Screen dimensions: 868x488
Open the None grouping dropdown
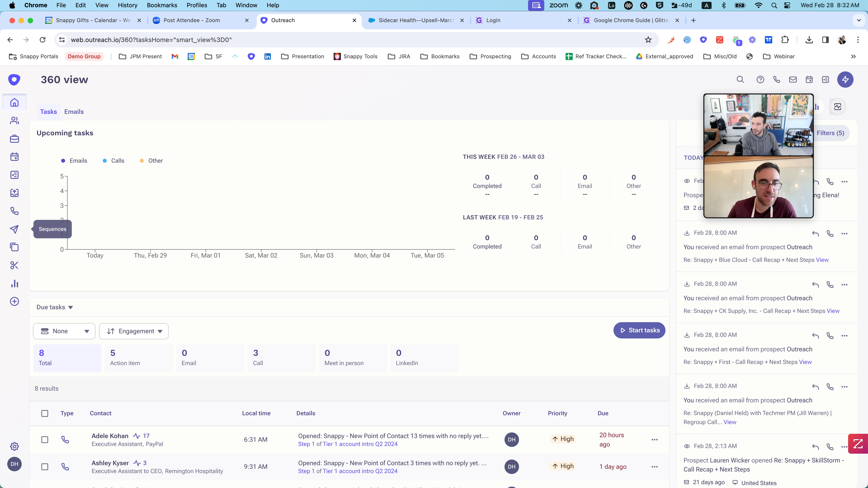[x=64, y=331]
